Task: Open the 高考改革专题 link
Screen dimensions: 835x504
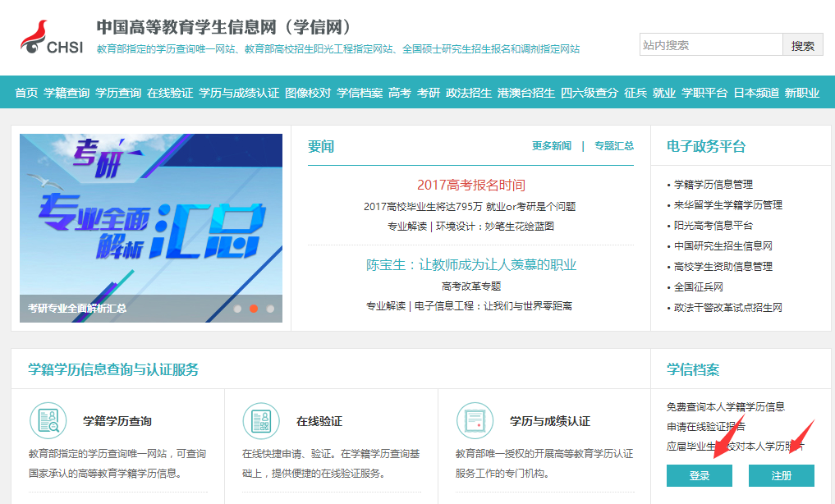Action: click(x=471, y=286)
